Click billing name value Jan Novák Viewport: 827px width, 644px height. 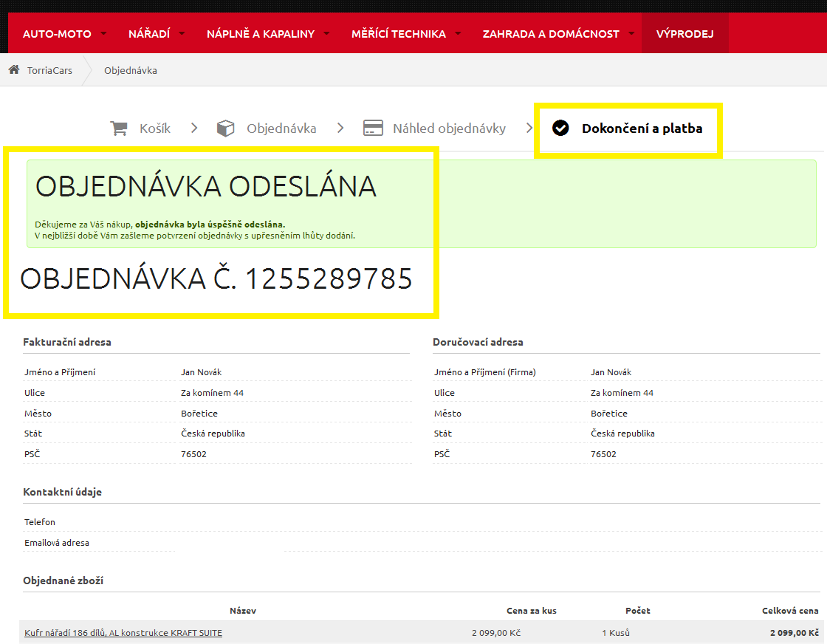pos(201,371)
